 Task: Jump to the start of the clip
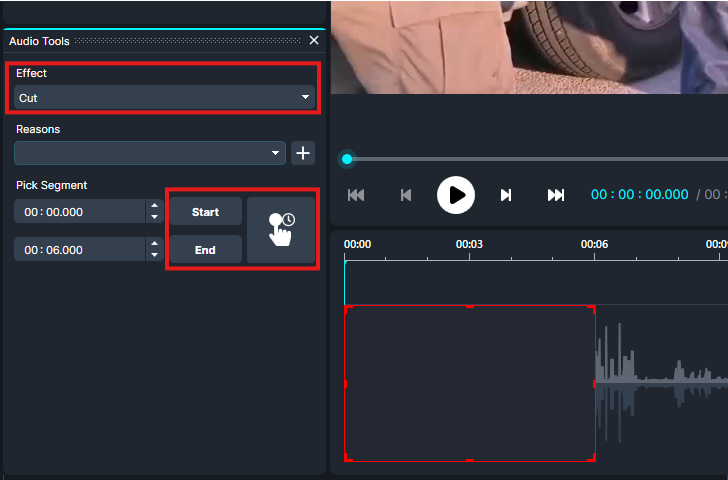(x=356, y=195)
